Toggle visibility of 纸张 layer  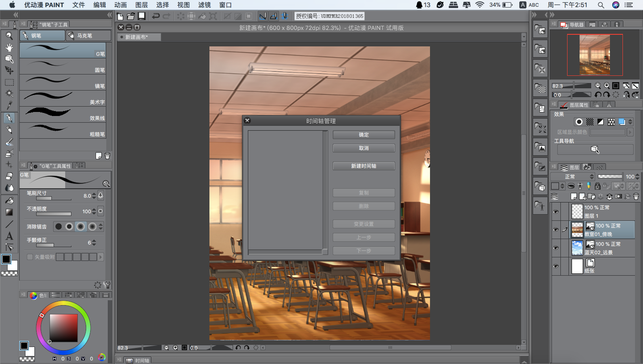555,266
